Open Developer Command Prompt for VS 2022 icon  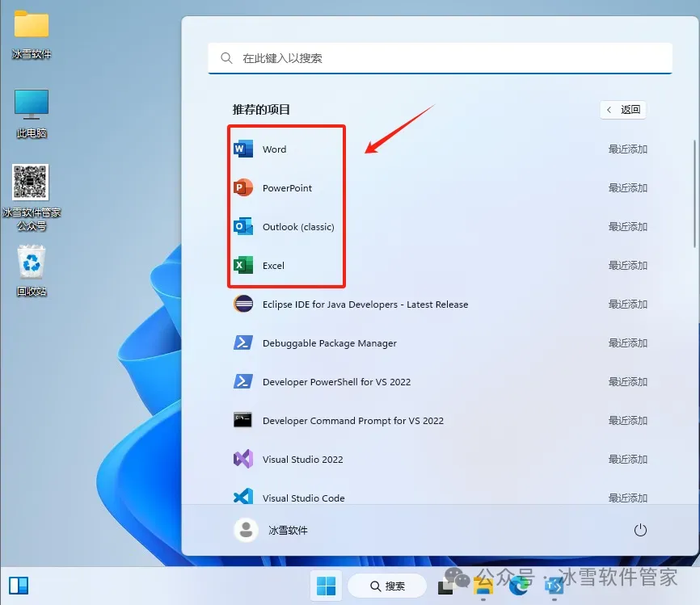pos(242,420)
